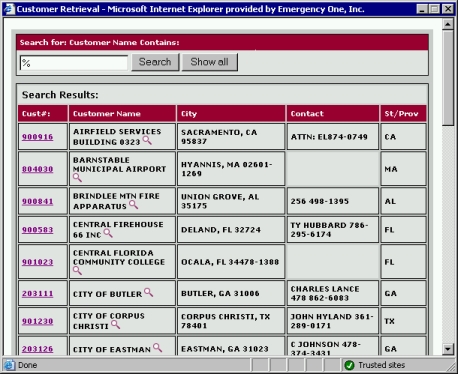
Task: Open magnifier under Central Florida Community College
Action: click(x=77, y=271)
